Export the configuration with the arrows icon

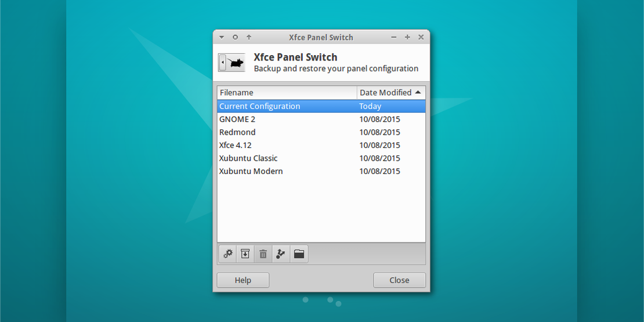pos(281,254)
